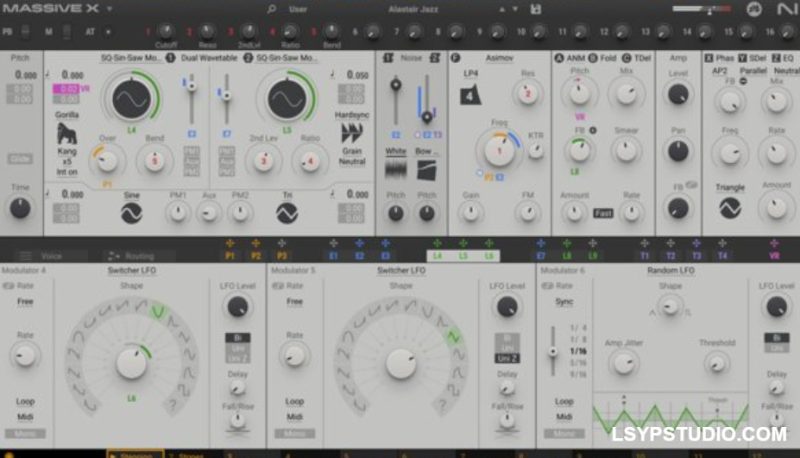The width and height of the screenshot is (800, 458).
Task: Select Uni 2 polarity in Modulator 5
Action: pyautogui.click(x=507, y=359)
